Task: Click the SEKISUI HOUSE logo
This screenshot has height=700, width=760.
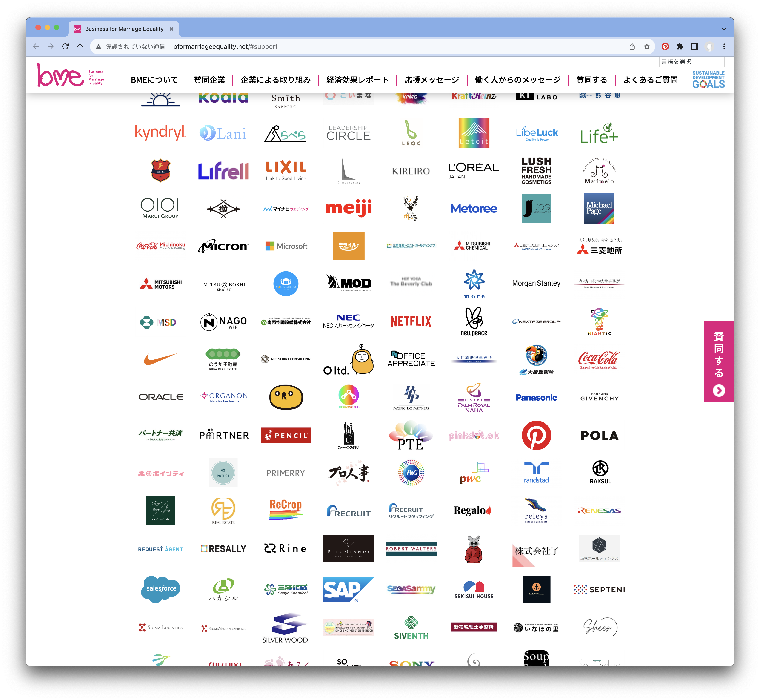Action: point(474,590)
